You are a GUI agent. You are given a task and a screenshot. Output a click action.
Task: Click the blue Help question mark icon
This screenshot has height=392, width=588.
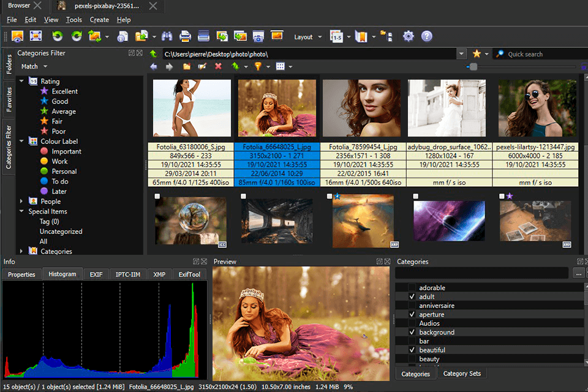click(426, 37)
